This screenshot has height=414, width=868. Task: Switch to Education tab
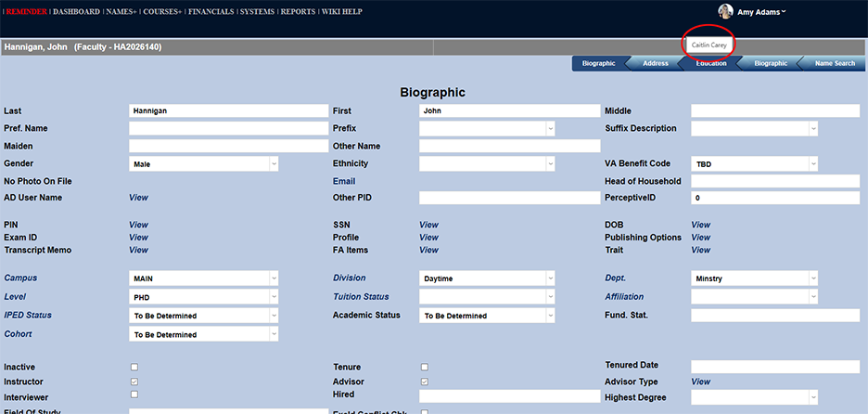click(712, 64)
